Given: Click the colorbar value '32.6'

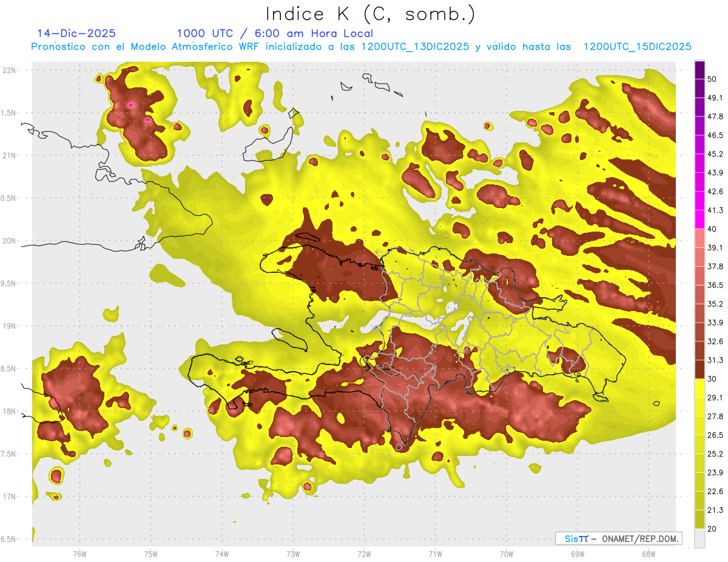Looking at the screenshot, I should click(x=715, y=341).
